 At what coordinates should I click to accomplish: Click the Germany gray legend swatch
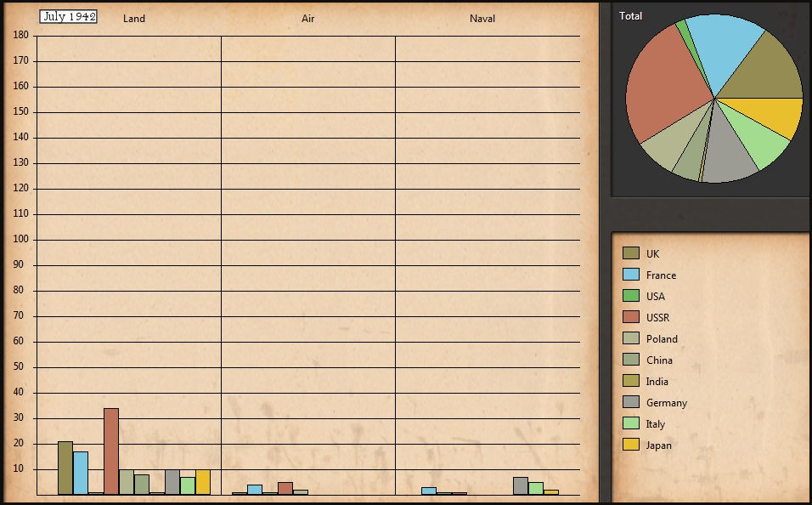[630, 402]
